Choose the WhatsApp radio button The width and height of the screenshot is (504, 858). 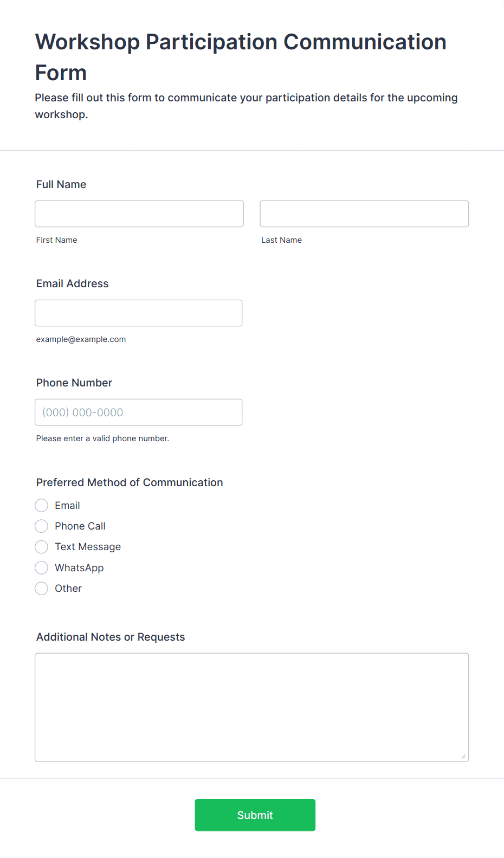42,567
